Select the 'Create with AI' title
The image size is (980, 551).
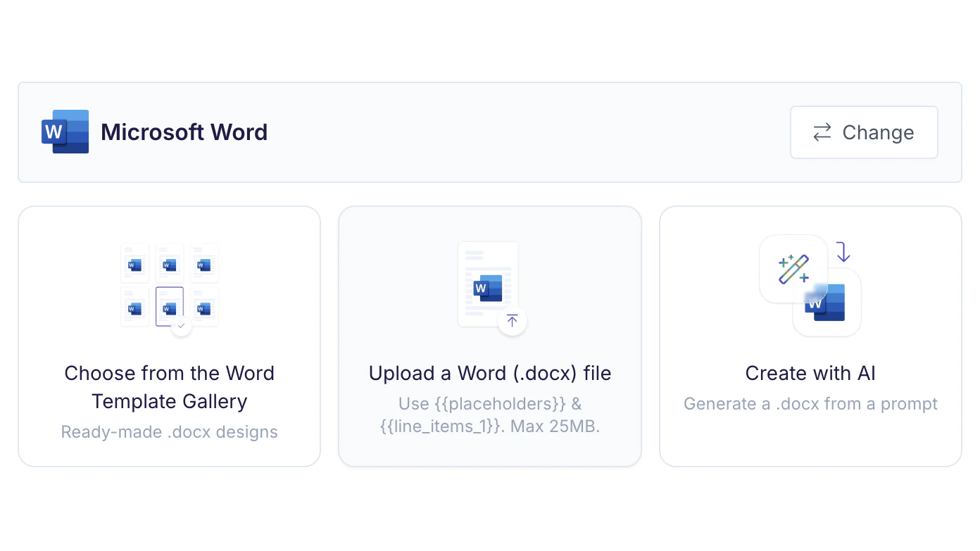pos(810,373)
